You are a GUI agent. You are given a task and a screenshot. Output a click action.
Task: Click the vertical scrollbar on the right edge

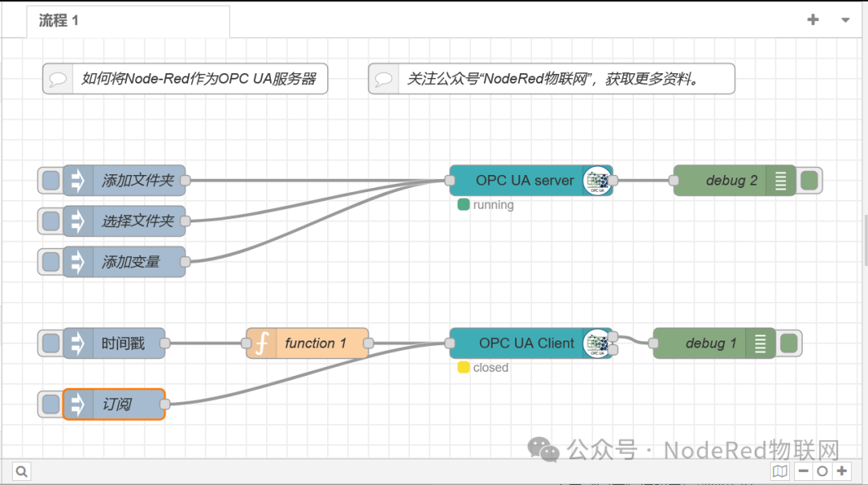coord(865,241)
